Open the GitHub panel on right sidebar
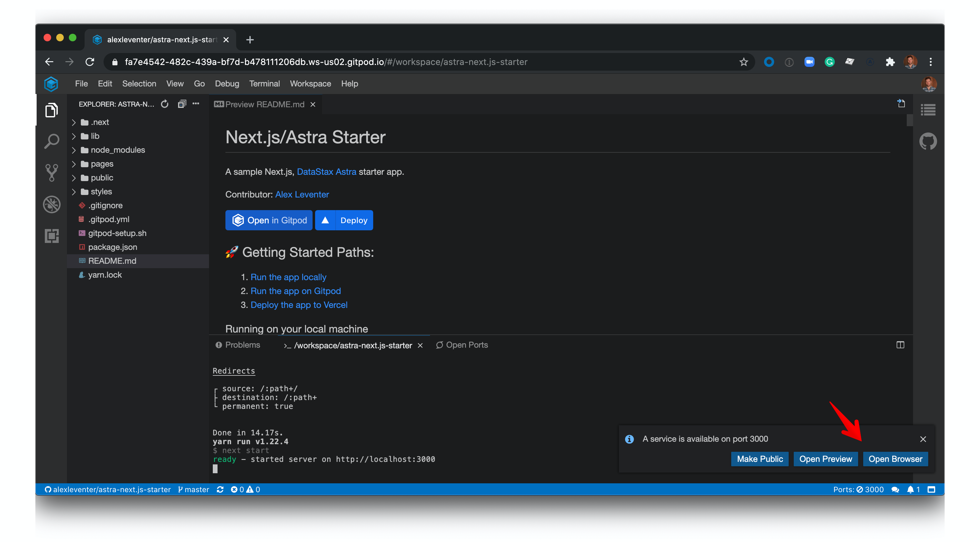 point(928,141)
